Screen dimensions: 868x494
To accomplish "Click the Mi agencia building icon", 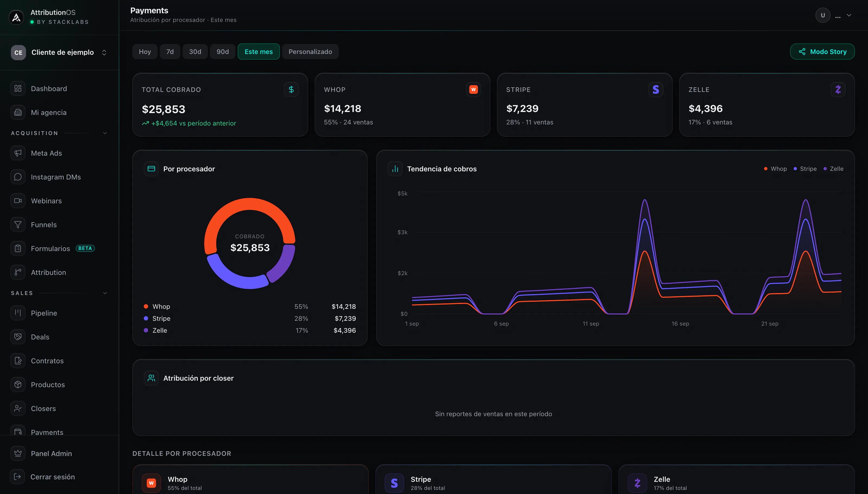I will coord(18,112).
